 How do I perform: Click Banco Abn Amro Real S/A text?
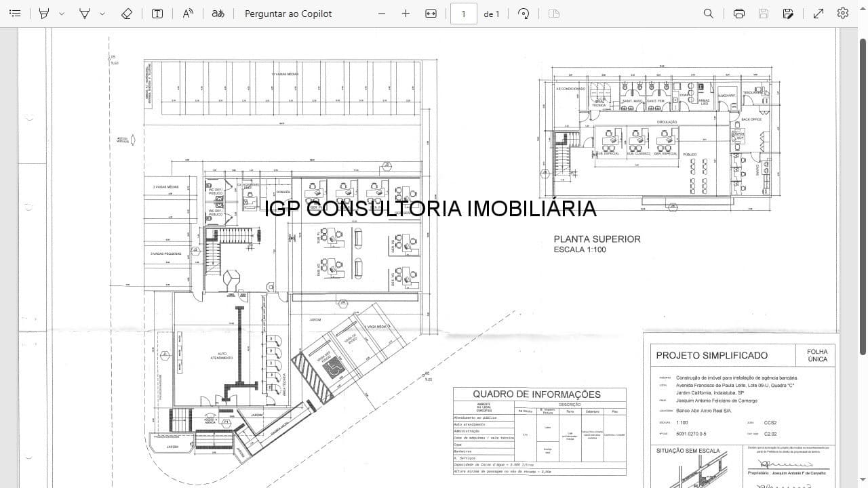pyautogui.click(x=704, y=410)
